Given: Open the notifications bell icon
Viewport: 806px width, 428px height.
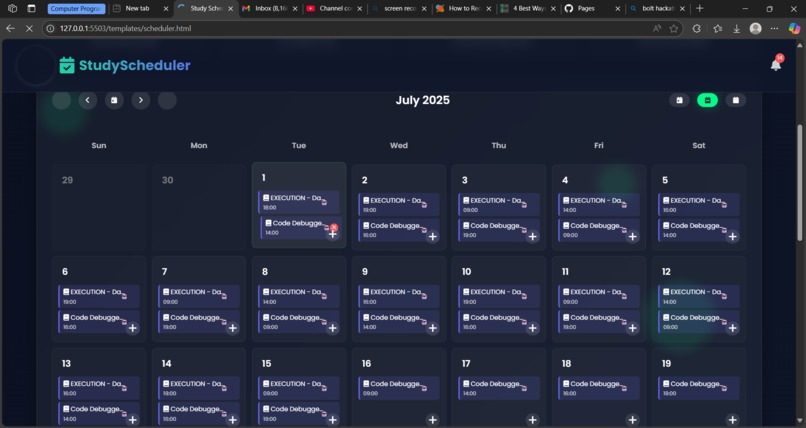Looking at the screenshot, I should tap(776, 65).
